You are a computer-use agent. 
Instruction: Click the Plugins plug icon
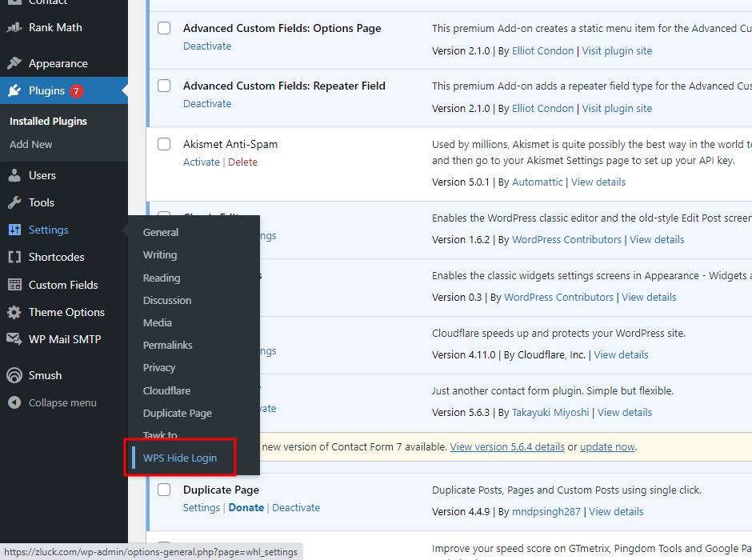(x=14, y=90)
